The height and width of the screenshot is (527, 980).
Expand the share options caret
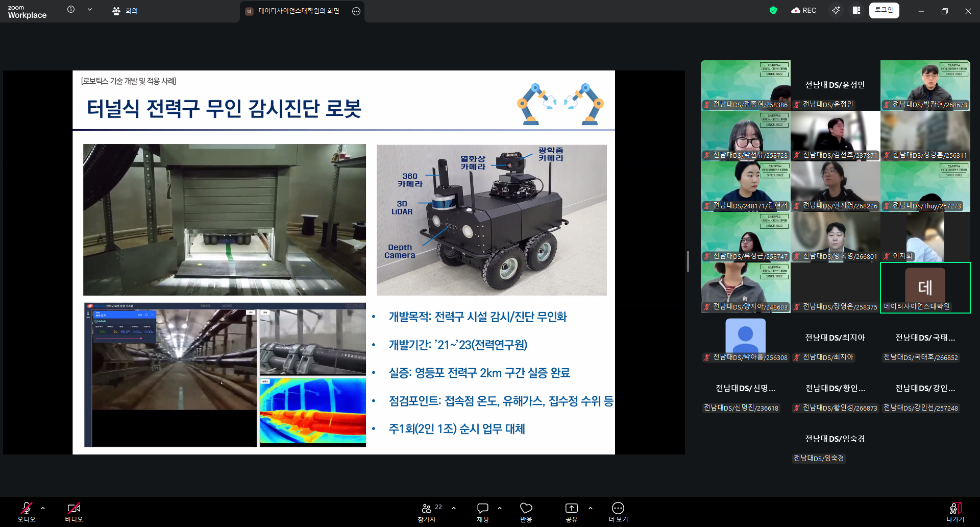click(591, 508)
